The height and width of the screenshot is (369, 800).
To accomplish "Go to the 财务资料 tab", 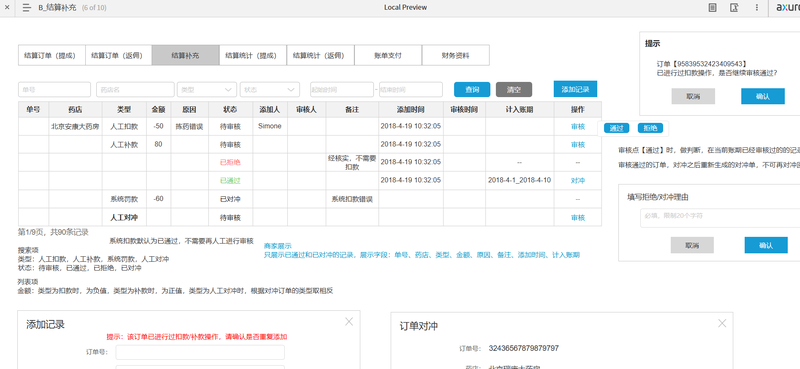I will coord(456,55).
